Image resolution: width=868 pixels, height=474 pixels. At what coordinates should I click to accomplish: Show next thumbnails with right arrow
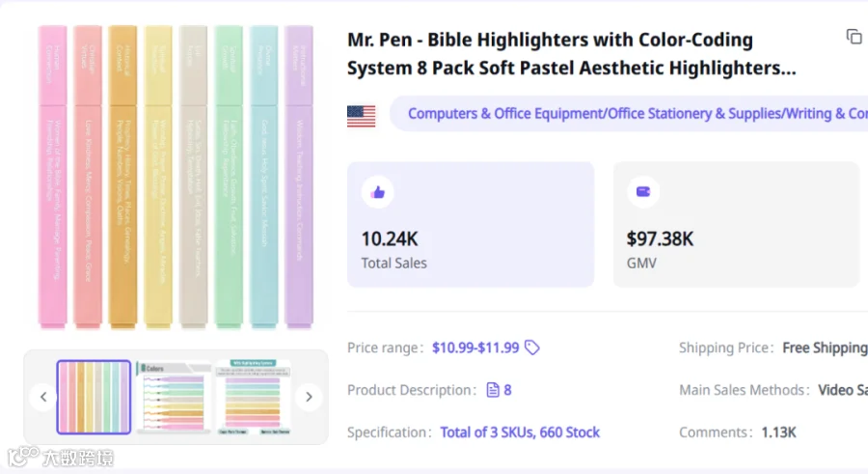(x=309, y=397)
